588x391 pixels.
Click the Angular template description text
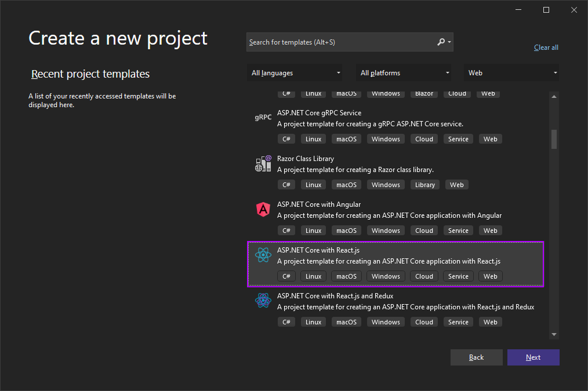pyautogui.click(x=389, y=215)
